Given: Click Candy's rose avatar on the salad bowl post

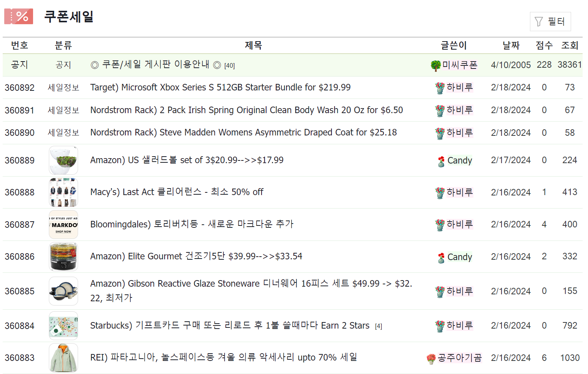Looking at the screenshot, I should pyautogui.click(x=441, y=160).
